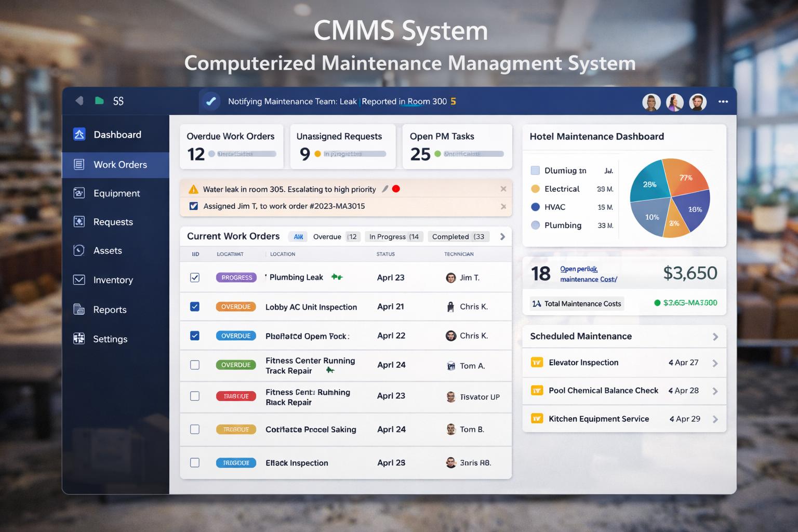
Task: Click the back arrow in top bar
Action: pyautogui.click(x=79, y=101)
